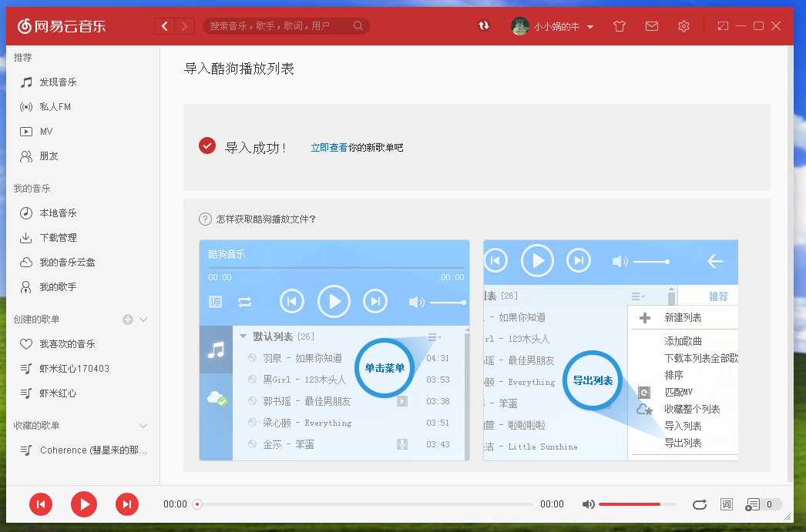Click the NetEase Cloud Music logo

tap(61, 25)
